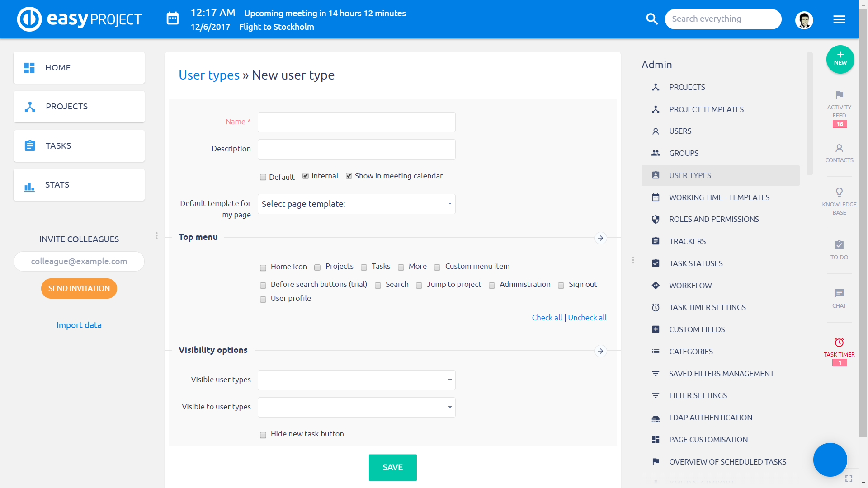Open the hamburger menu icon
This screenshot has height=488, width=868.
pyautogui.click(x=839, y=19)
